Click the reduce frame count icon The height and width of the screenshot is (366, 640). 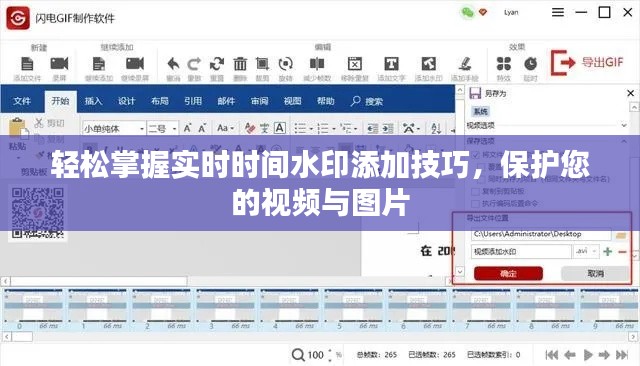pos(317,64)
